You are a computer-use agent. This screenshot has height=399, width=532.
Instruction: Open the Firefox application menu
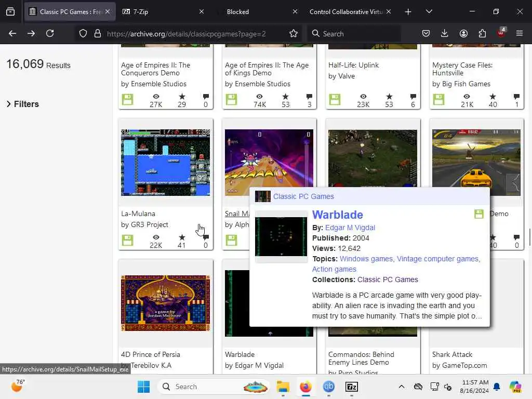coord(520,33)
